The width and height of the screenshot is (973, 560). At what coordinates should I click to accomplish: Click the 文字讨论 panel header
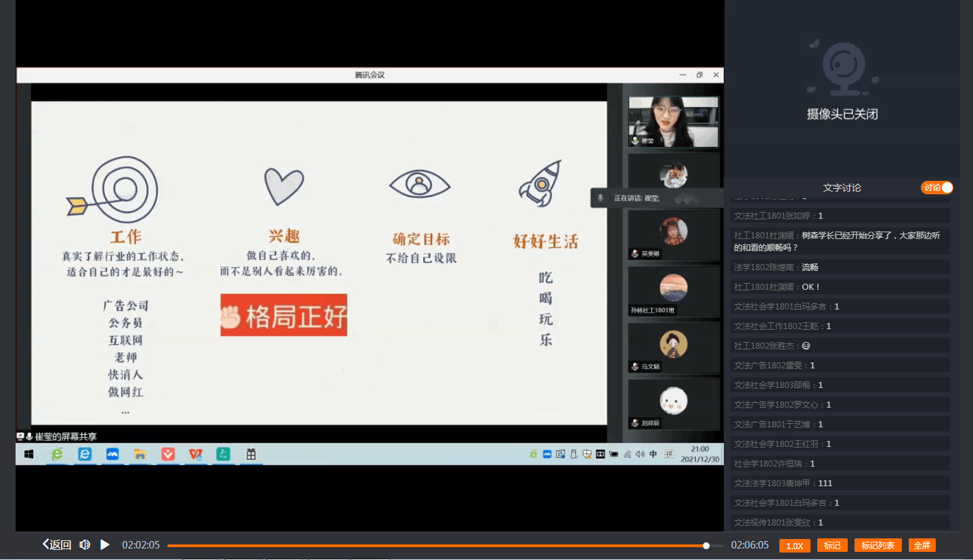pos(842,188)
